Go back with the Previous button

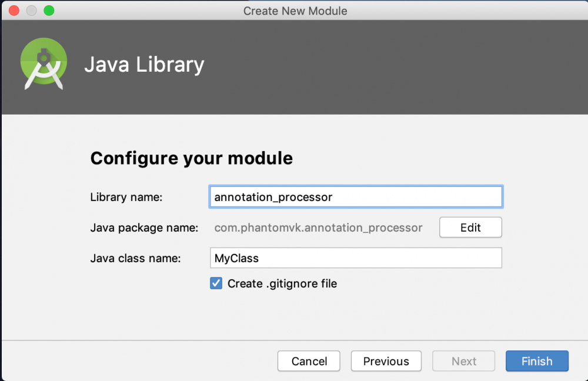click(x=386, y=361)
